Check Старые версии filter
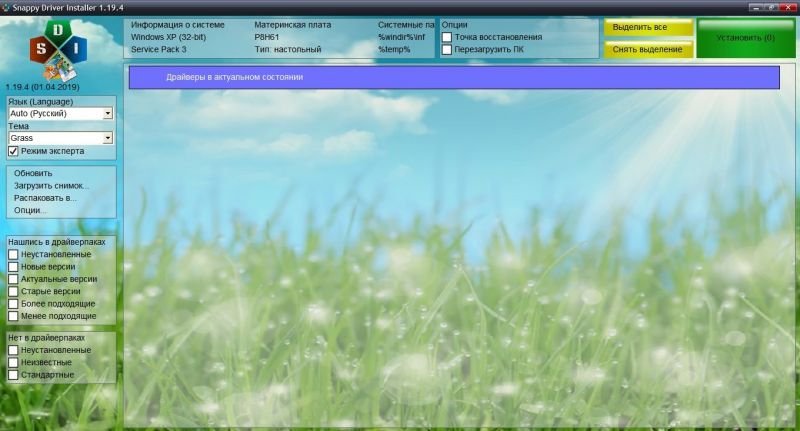The width and height of the screenshot is (800, 431). click(14, 291)
